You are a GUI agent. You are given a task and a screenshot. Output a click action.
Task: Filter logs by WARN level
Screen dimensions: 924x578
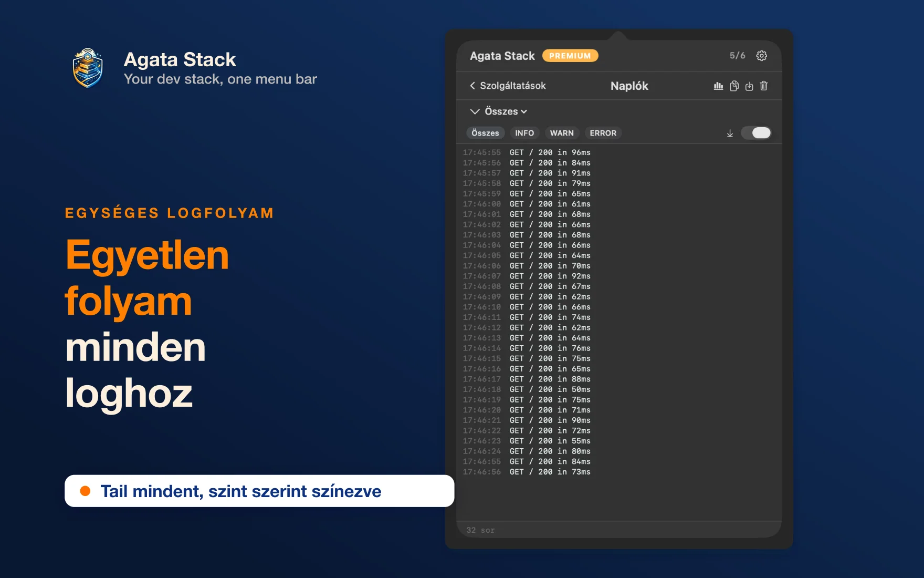click(x=562, y=133)
